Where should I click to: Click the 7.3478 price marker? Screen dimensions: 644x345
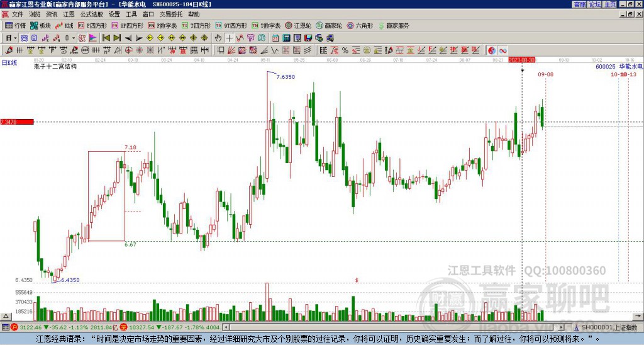pos(17,122)
